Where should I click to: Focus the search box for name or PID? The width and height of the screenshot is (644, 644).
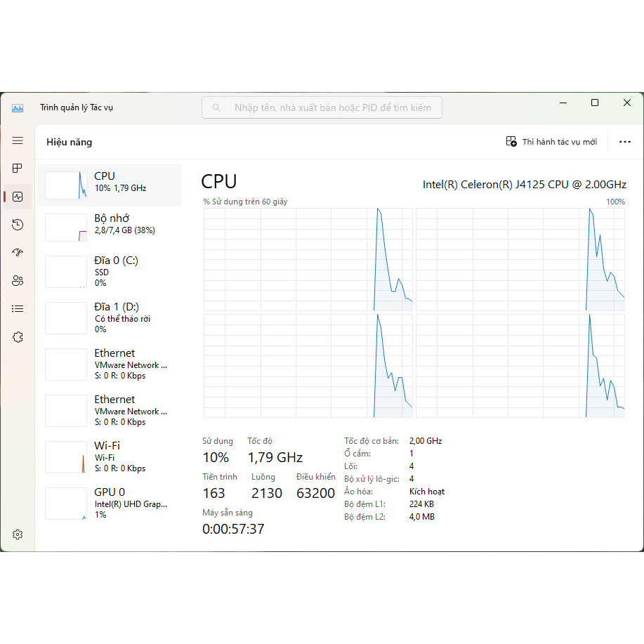322,107
